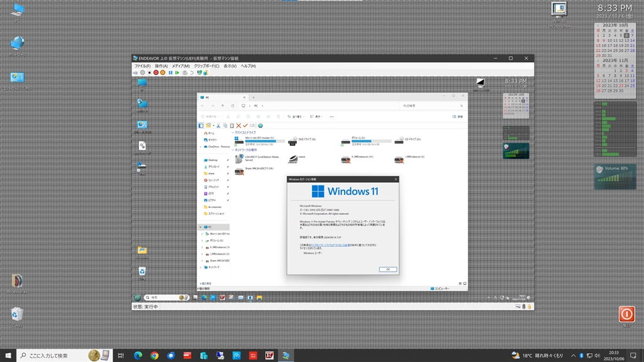Close the Windows version info dialog
This screenshot has width=644, height=362.
(396, 179)
